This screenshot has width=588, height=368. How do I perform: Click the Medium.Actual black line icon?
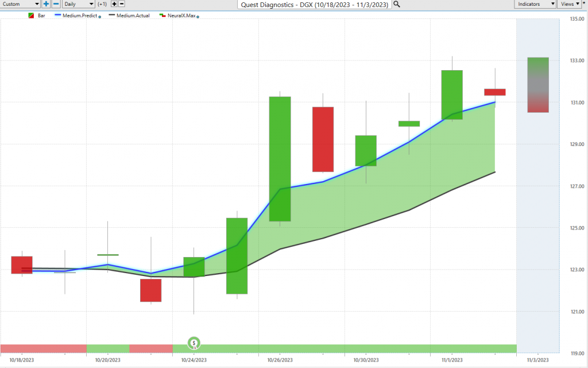click(112, 16)
